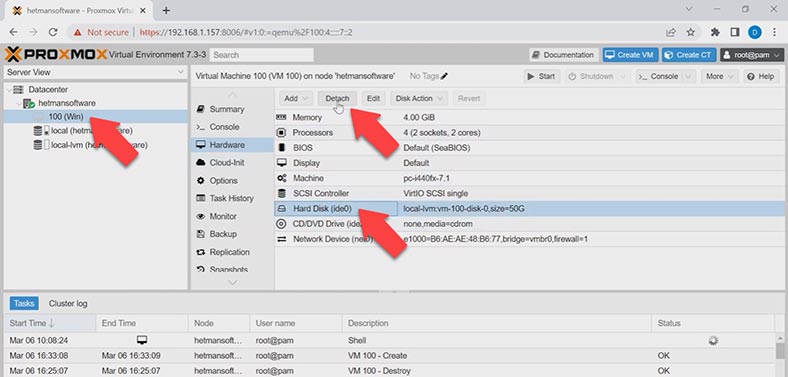788x377 pixels.
Task: Select the Hard Disk (ide0) row
Action: pos(529,209)
